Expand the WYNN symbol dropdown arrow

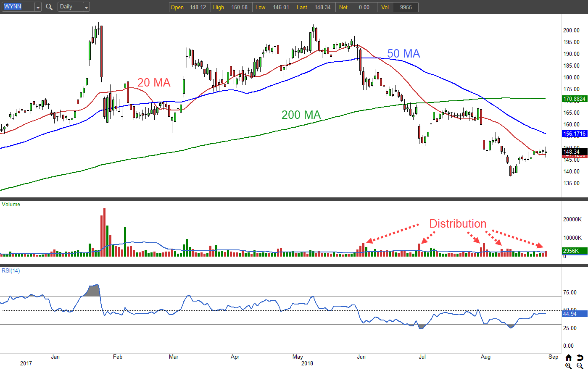38,7
